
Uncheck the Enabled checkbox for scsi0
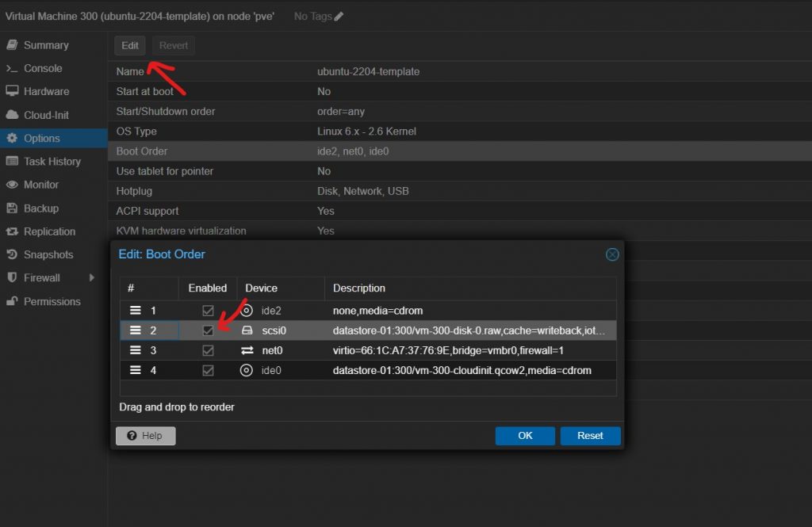point(208,330)
